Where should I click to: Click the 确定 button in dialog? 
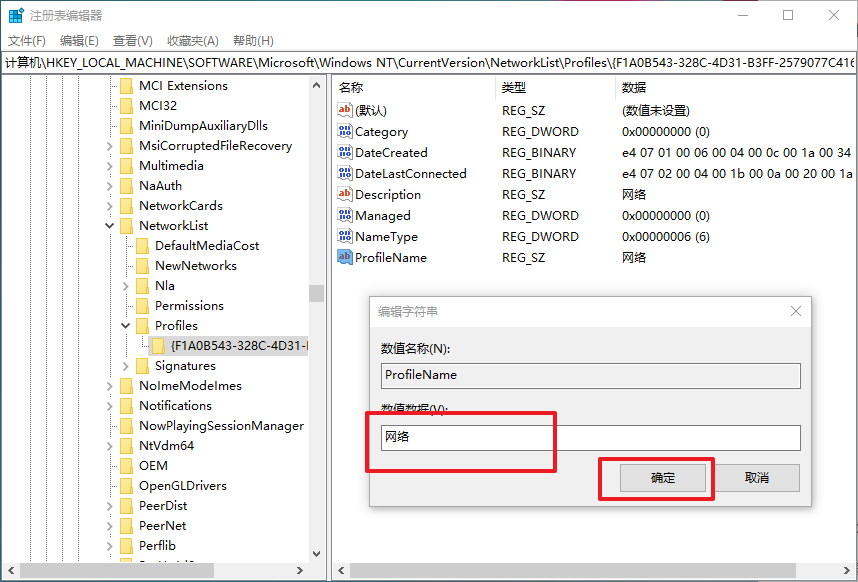tap(662, 478)
